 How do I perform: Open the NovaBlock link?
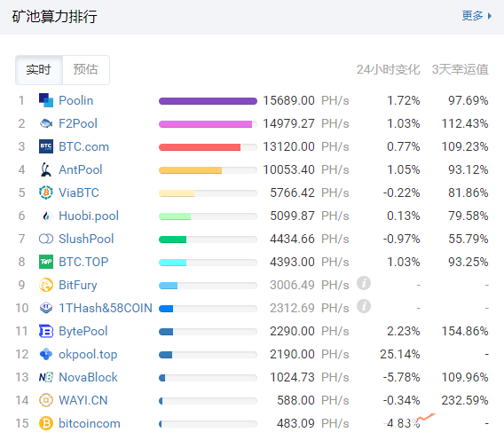point(88,377)
